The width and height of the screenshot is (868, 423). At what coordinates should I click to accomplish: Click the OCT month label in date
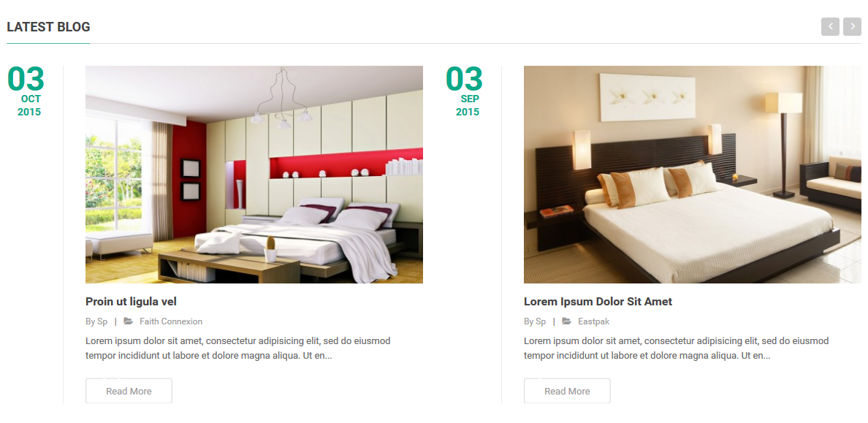click(31, 99)
